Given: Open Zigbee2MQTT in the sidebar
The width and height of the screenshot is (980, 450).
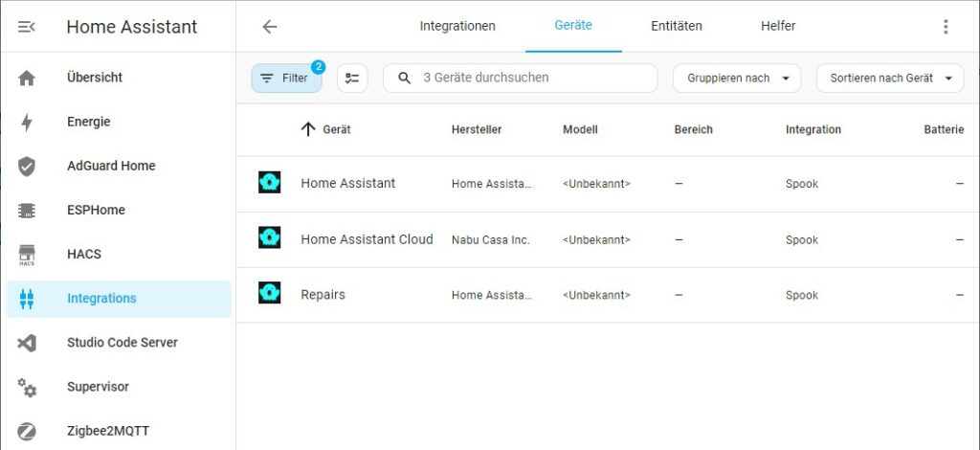Looking at the screenshot, I should point(119,431).
